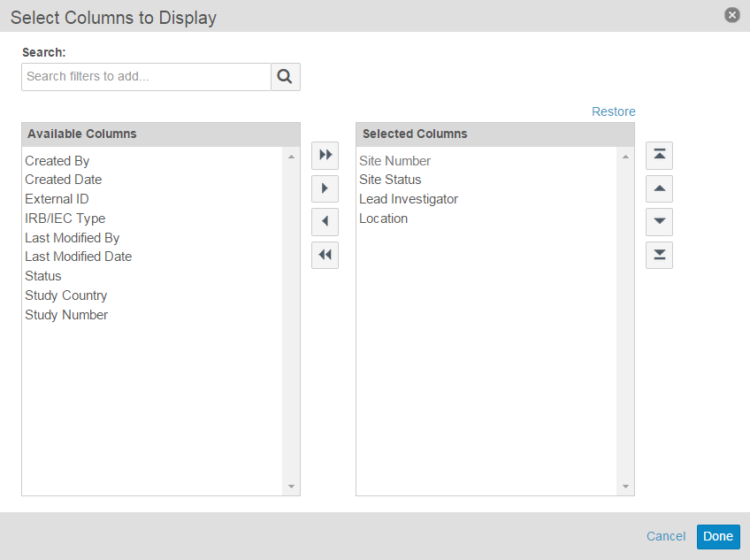Click the search filters input field
The width and height of the screenshot is (750, 560).
[146, 77]
